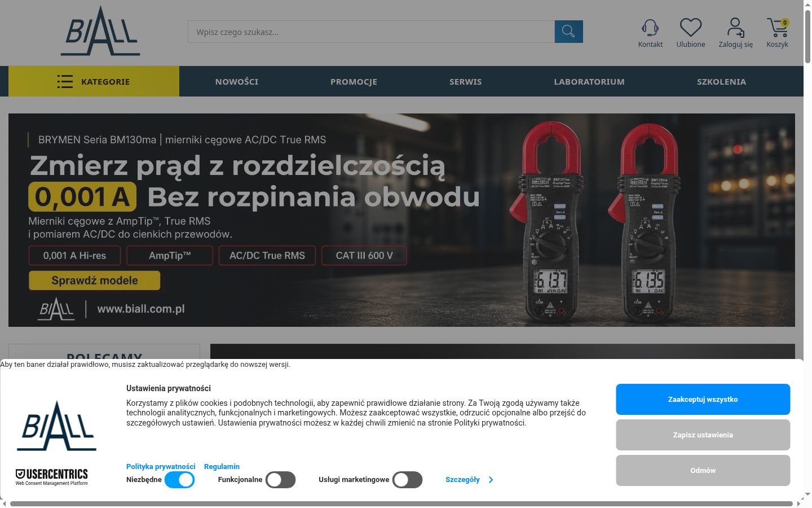
Task: Open the KATEGORIE menu
Action: (94, 81)
